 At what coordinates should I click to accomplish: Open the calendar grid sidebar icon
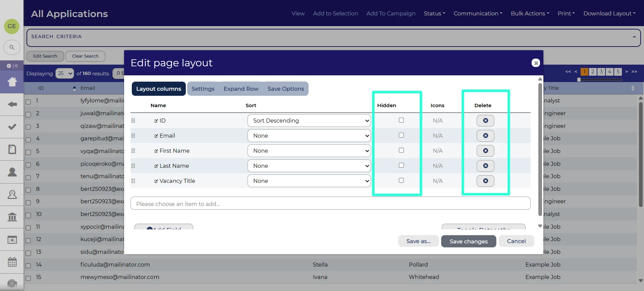pyautogui.click(x=12, y=262)
